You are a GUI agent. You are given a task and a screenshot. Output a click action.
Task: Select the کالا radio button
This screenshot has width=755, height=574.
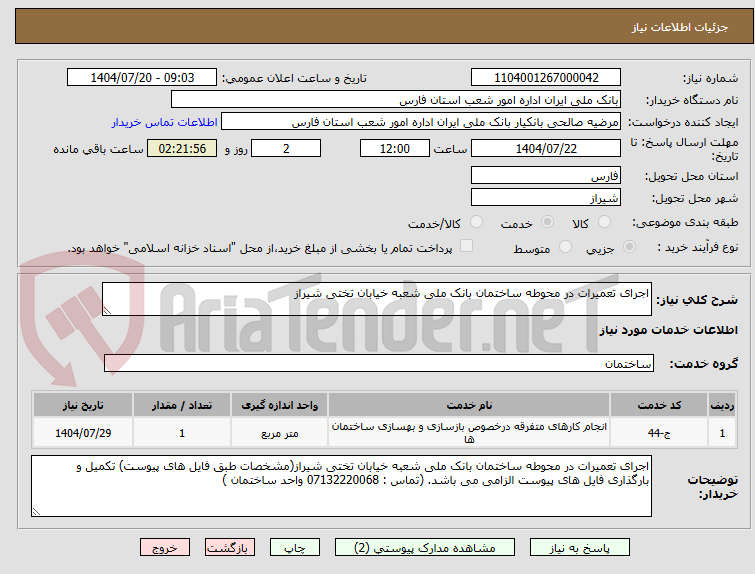pyautogui.click(x=604, y=222)
